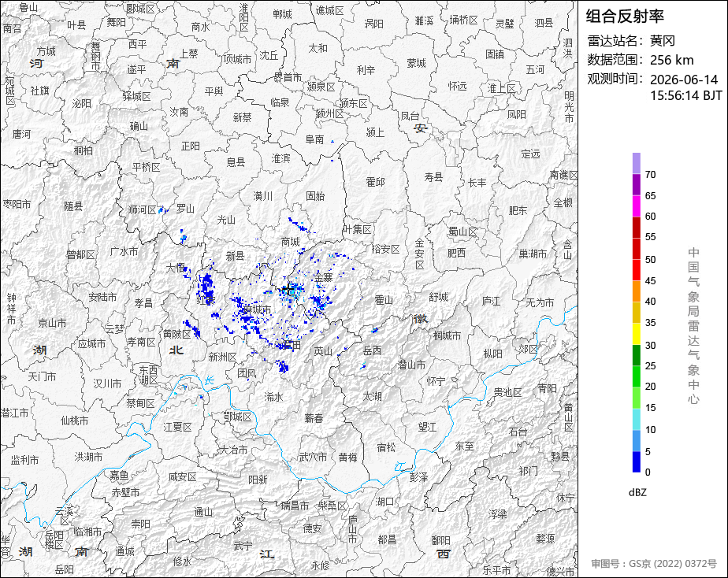Click the 望江 map label
The height and width of the screenshot is (578, 728).
[427, 427]
